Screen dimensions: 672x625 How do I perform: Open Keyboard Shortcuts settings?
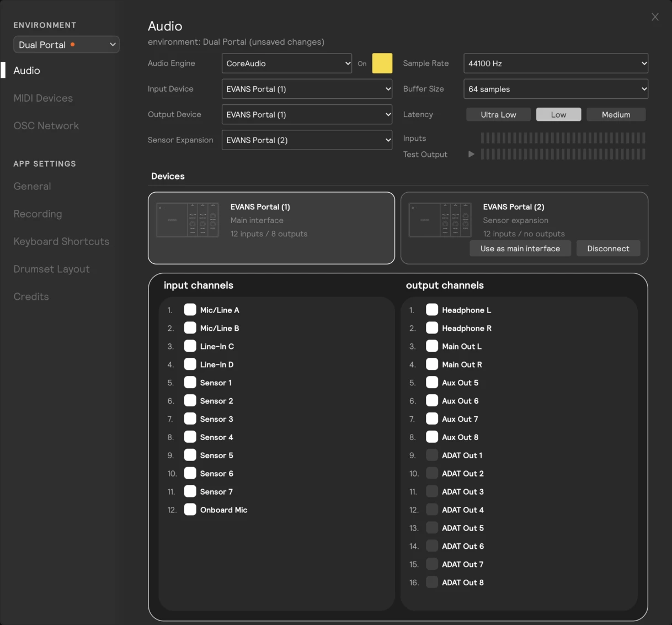click(61, 242)
